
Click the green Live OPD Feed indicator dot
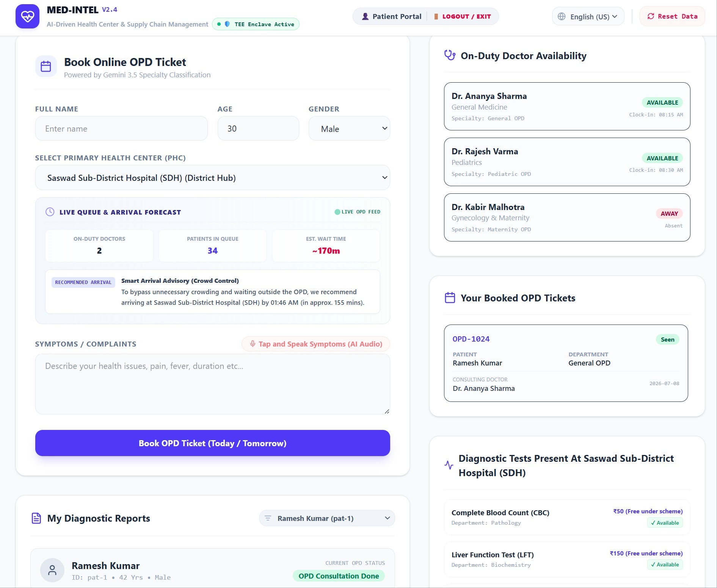[337, 212]
